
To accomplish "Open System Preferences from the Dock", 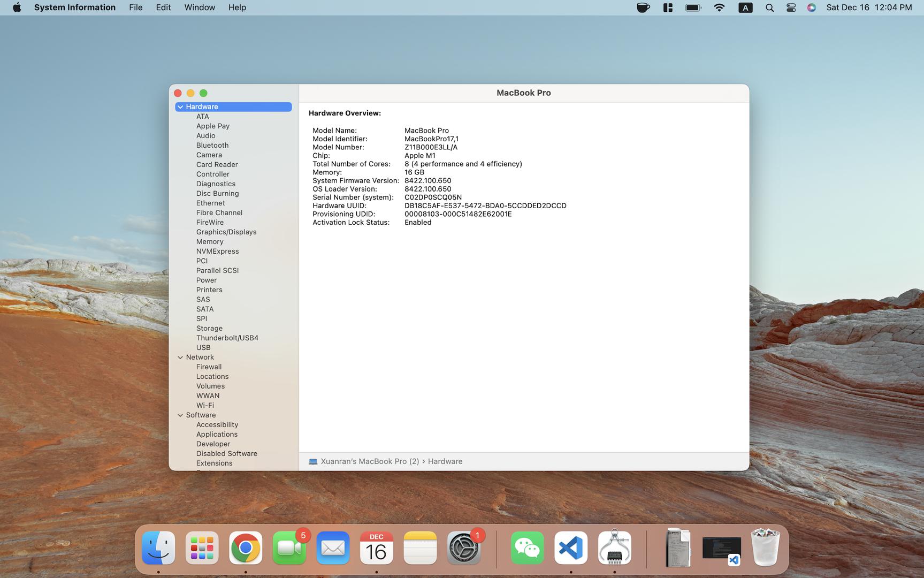I will pos(464,548).
